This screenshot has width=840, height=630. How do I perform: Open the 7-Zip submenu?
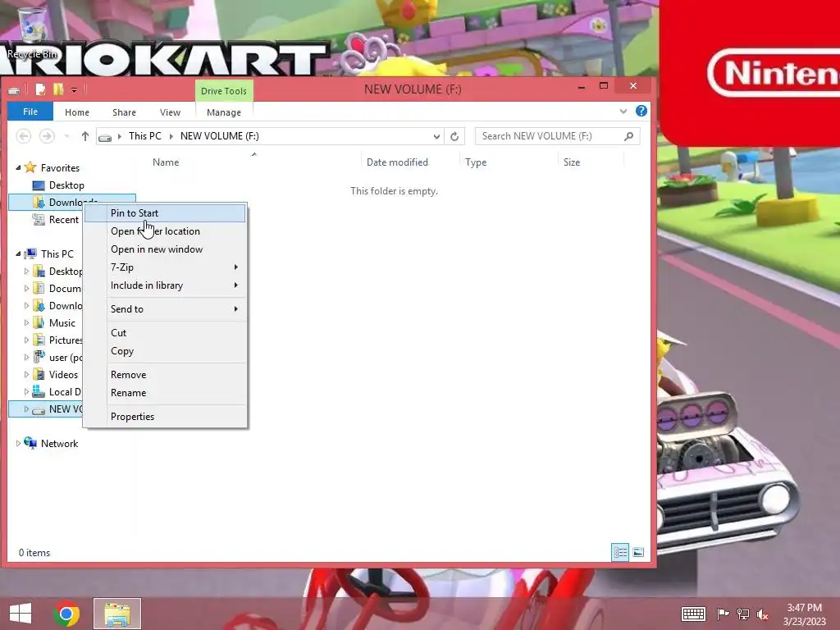click(x=165, y=267)
